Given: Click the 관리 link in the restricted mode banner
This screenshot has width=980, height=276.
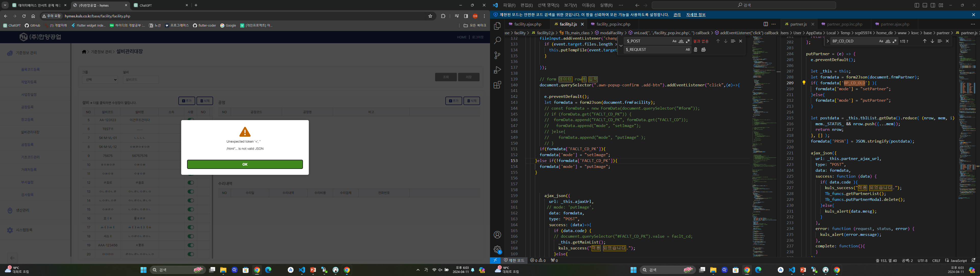Looking at the screenshot, I should [x=677, y=15].
